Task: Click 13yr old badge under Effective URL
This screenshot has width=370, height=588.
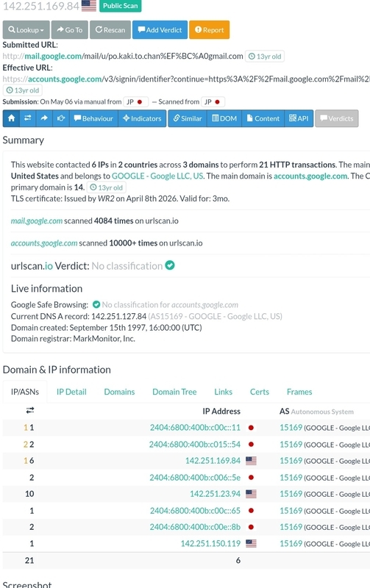Action: [x=23, y=90]
